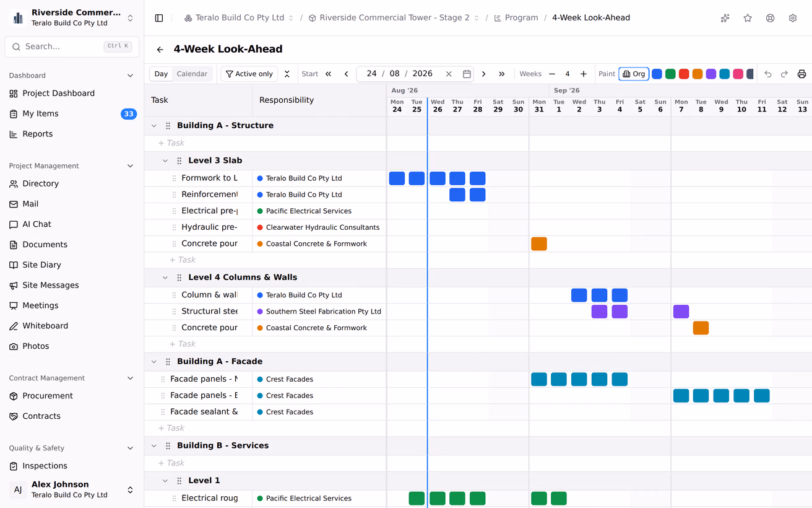This screenshot has height=508, width=812.
Task: Open Site Messages in sidebar
Action: click(x=72, y=285)
